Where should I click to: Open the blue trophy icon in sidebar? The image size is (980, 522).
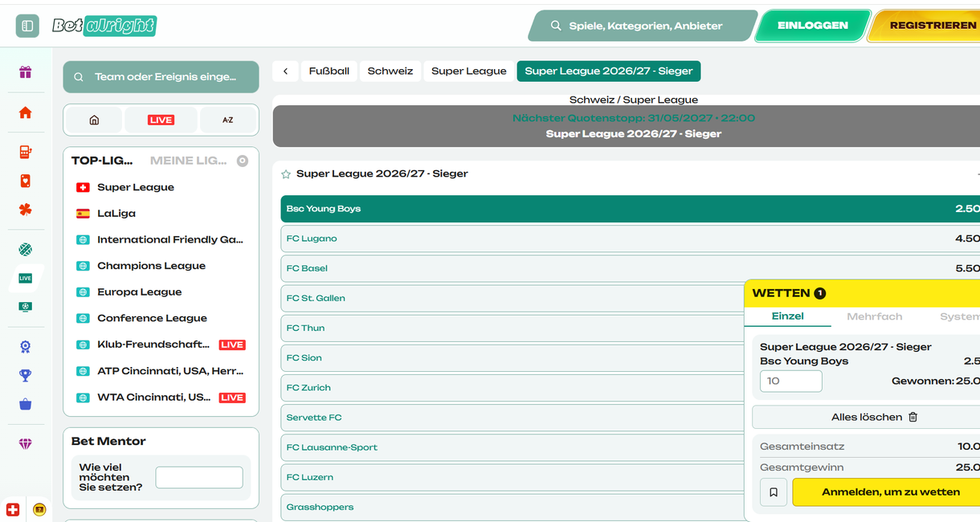coord(26,375)
